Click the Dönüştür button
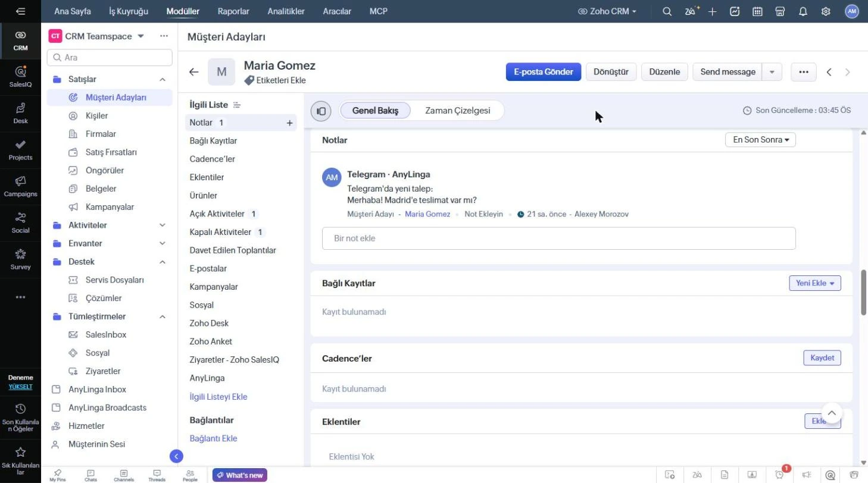 pos(611,72)
